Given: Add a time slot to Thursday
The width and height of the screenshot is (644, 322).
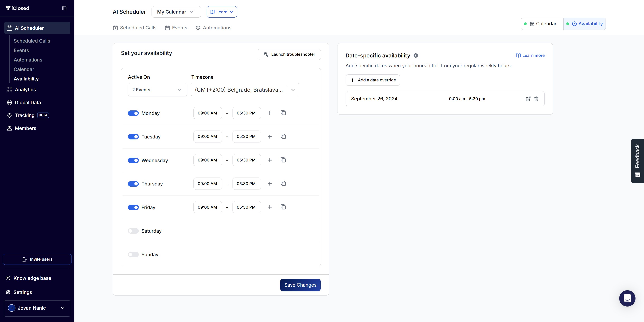Looking at the screenshot, I should point(269,184).
